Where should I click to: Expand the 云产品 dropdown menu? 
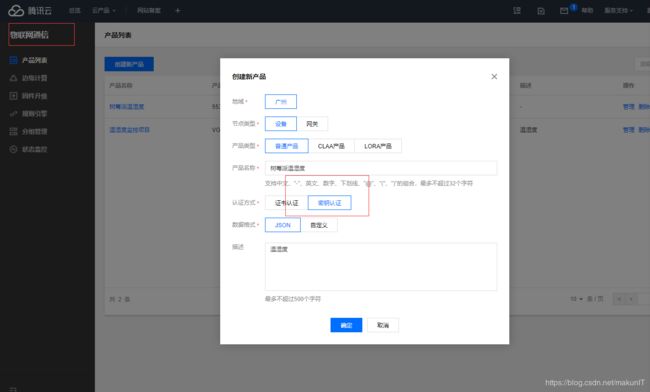104,10
